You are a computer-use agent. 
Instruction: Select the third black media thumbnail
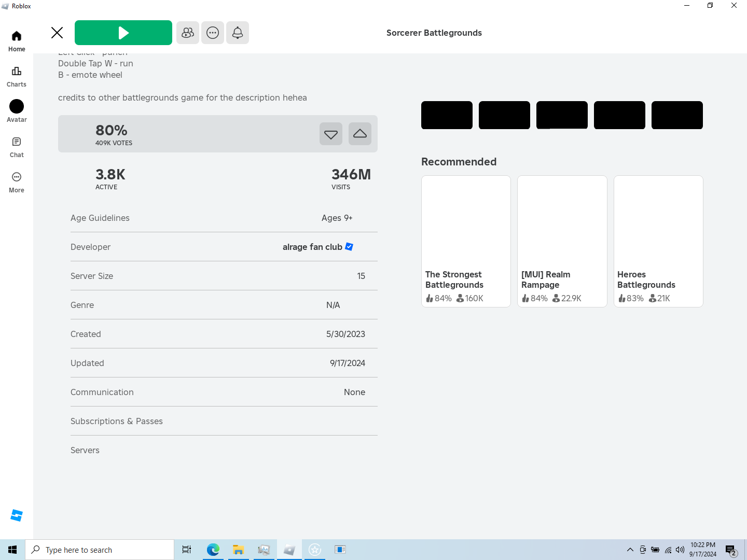(562, 115)
